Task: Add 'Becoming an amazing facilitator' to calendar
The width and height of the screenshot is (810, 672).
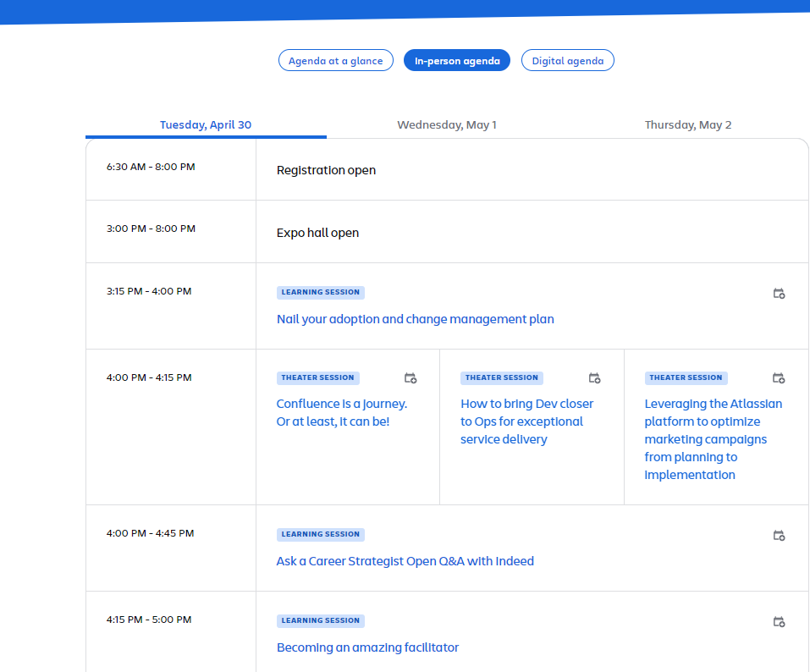Action: 779,621
